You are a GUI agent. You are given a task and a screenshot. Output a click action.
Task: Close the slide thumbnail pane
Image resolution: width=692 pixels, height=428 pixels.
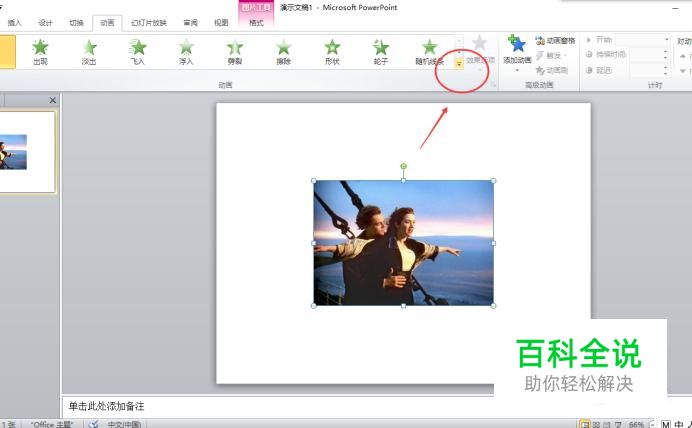pos(53,100)
